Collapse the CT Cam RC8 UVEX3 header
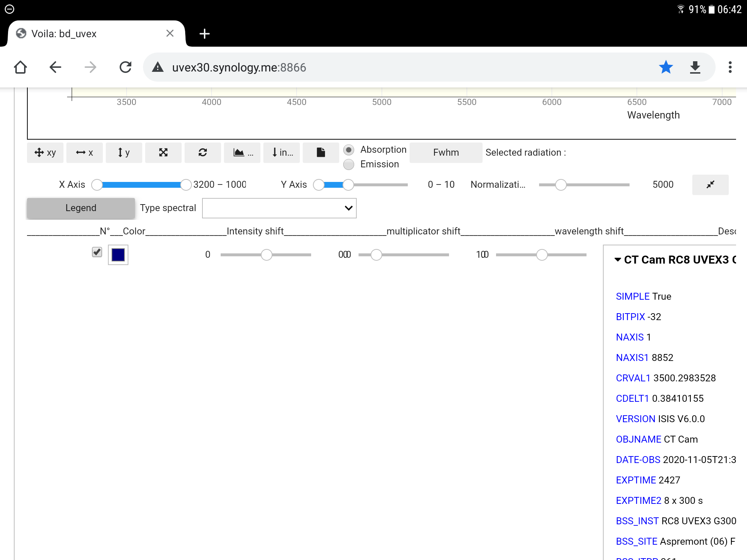The height and width of the screenshot is (560, 747). [618, 260]
